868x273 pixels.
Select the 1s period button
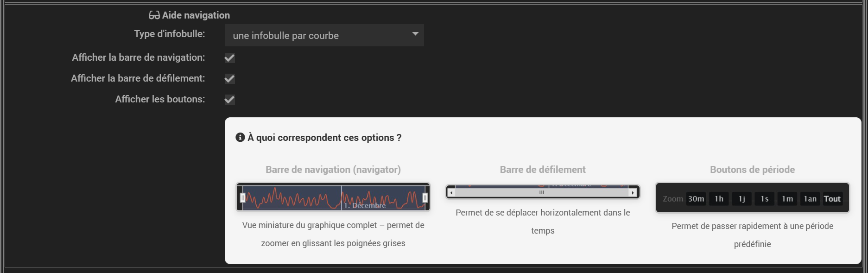pyautogui.click(x=764, y=199)
